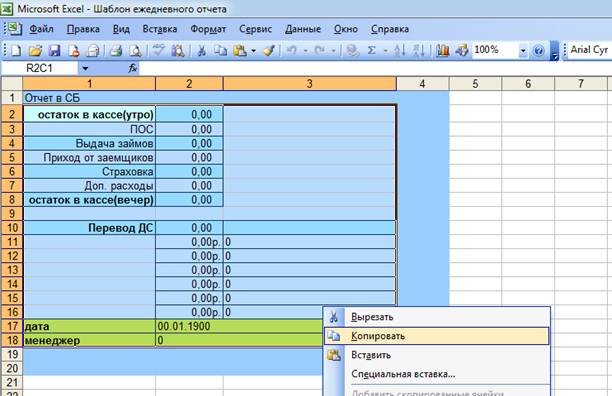612x396 pixels.
Task: Launch the Chart Wizard icon
Action: (442, 51)
